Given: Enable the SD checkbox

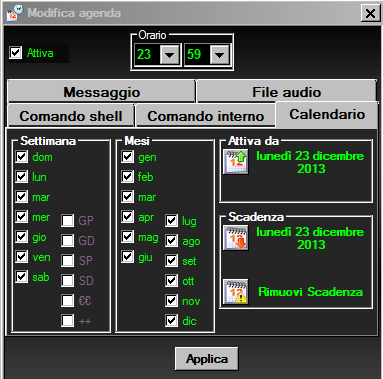Looking at the screenshot, I should tap(68, 280).
